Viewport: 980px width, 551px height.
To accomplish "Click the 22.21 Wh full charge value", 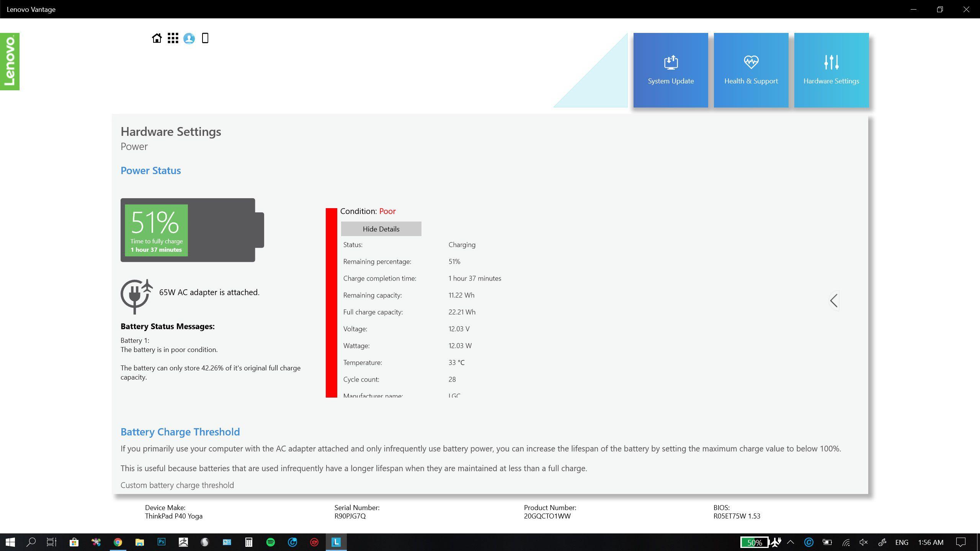I will coord(462,312).
